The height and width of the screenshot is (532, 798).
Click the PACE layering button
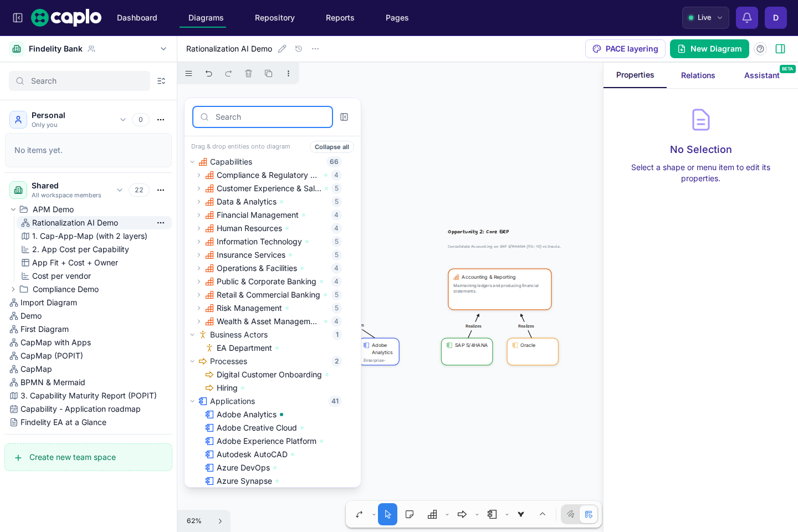625,49
